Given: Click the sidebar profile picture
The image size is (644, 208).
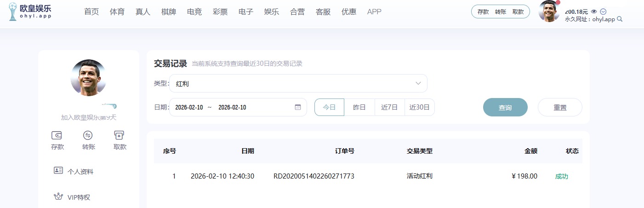Looking at the screenshot, I should point(89,77).
